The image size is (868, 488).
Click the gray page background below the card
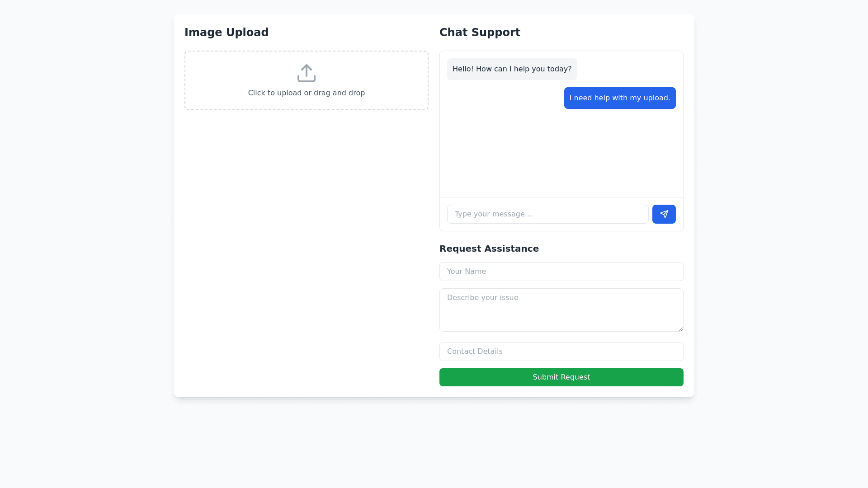click(434, 443)
